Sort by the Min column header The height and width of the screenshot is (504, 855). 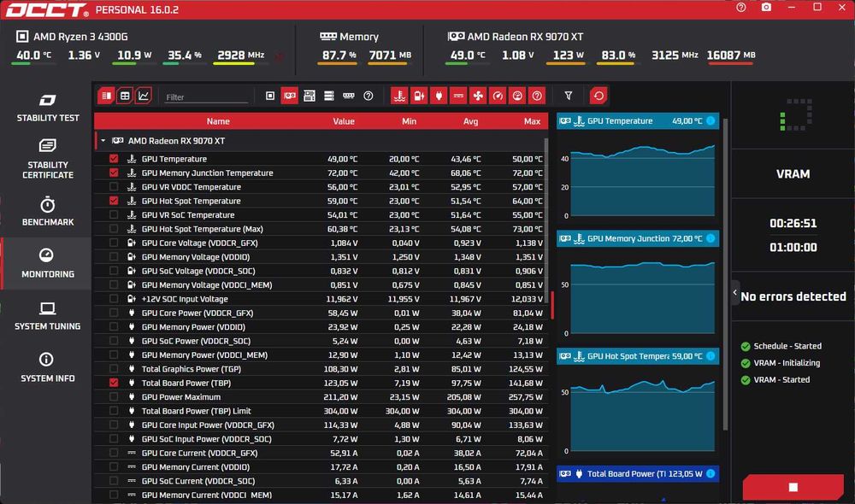point(409,121)
